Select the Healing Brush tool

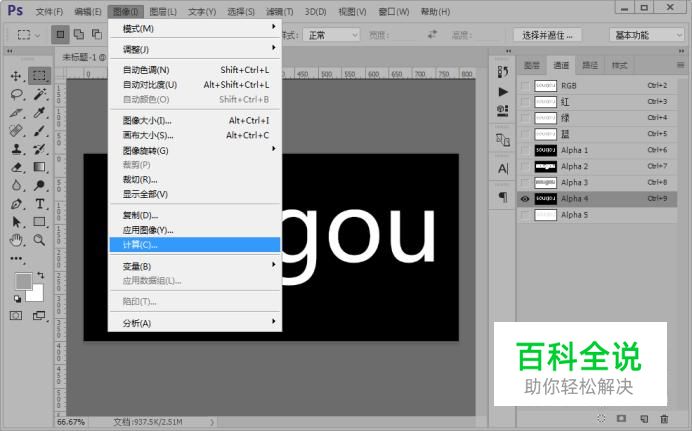16,131
